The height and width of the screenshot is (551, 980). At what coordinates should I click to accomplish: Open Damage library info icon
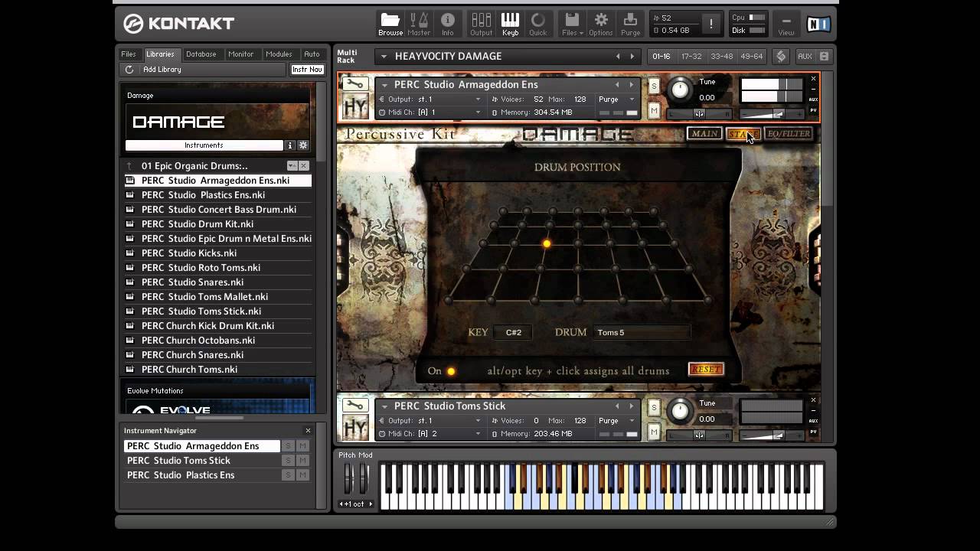tap(290, 145)
